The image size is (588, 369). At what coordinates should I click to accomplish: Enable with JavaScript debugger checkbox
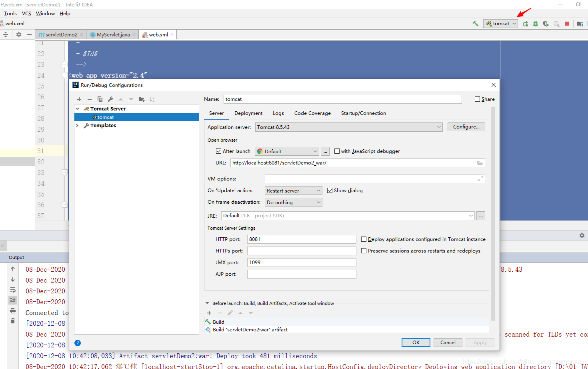[337, 151]
